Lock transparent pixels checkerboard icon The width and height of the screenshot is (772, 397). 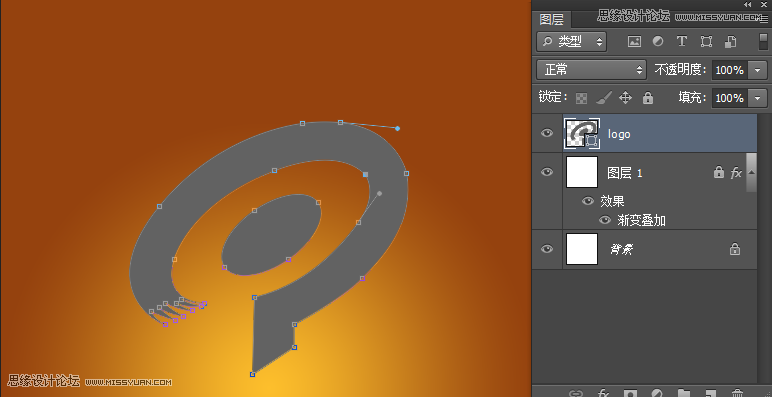[x=581, y=98]
